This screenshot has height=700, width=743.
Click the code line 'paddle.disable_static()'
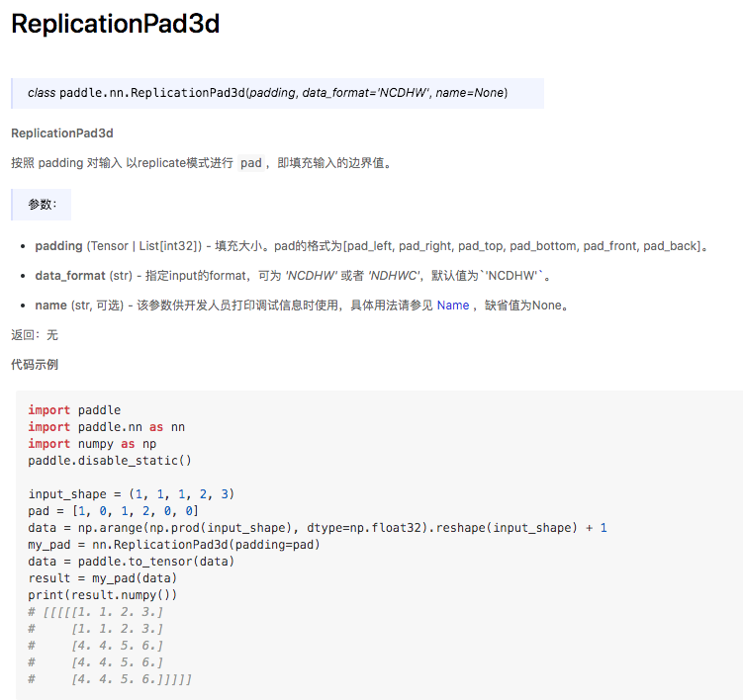110,461
